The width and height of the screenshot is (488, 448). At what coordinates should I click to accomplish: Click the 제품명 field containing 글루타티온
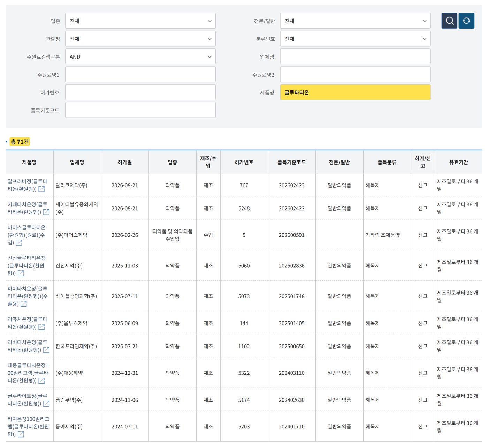pyautogui.click(x=355, y=92)
